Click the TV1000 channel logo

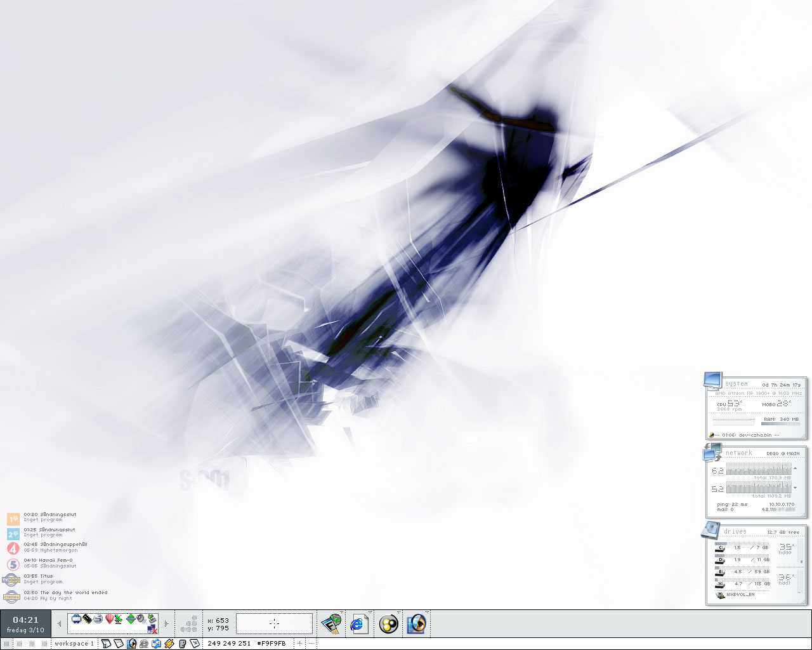[11, 579]
